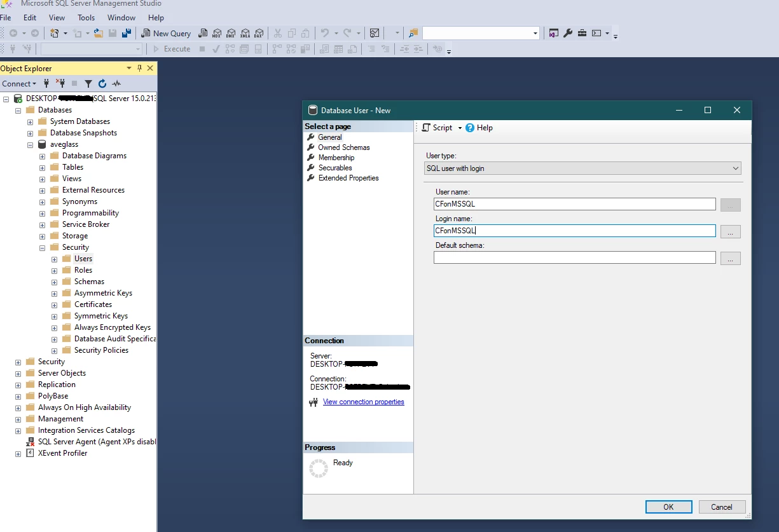
Task: Collapse the Databases node
Action: click(18, 110)
